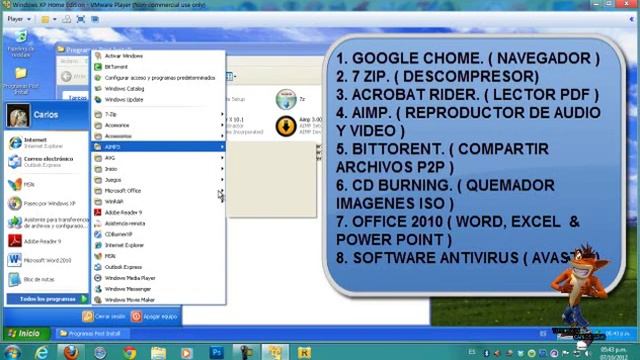Open Outlook Express in programs list

[158, 267]
